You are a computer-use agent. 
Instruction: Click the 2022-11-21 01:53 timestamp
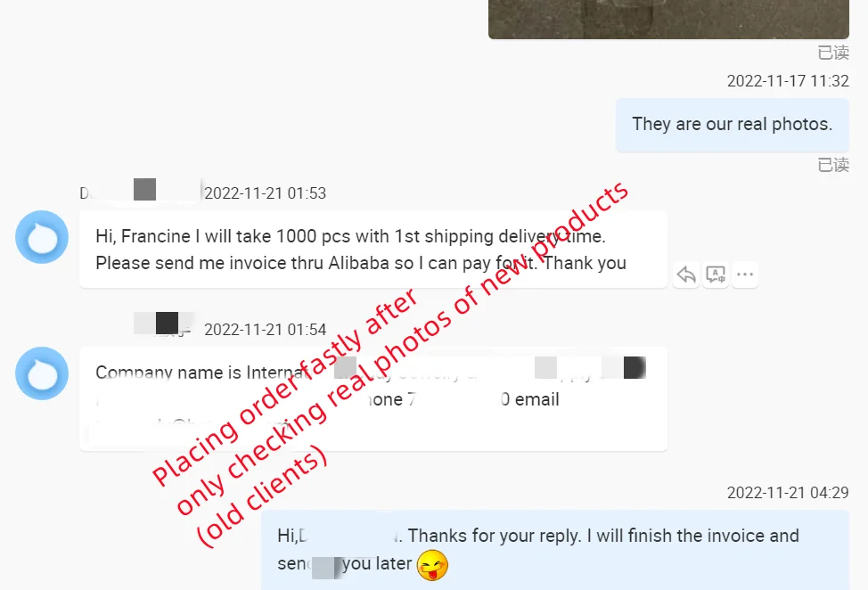click(266, 193)
